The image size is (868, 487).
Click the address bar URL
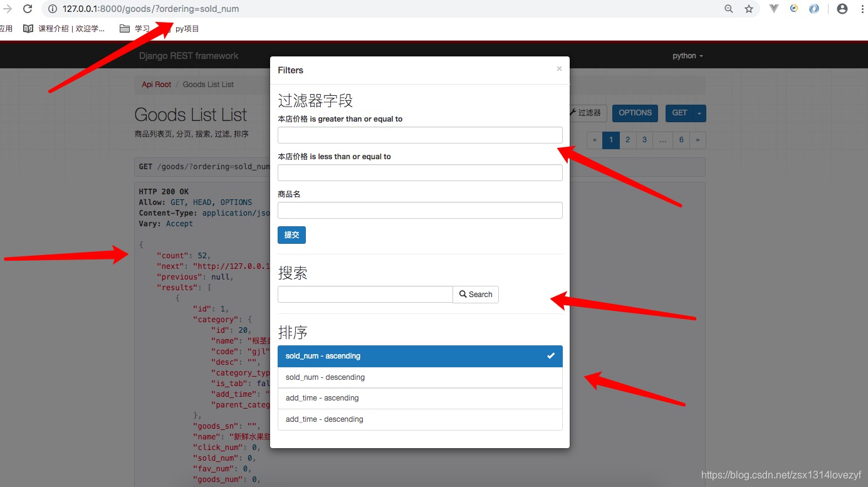(150, 9)
